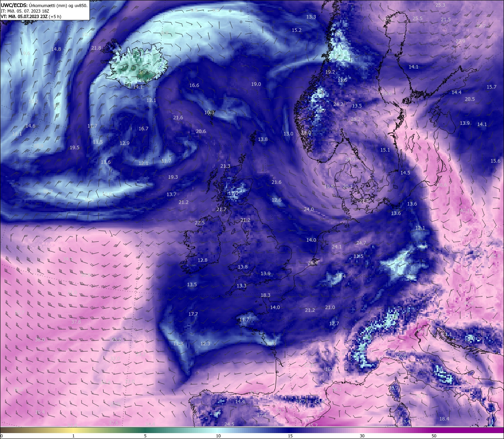The height and width of the screenshot is (439, 504).
Task: Click the value '24.1' on the map
Action: [x=337, y=247]
